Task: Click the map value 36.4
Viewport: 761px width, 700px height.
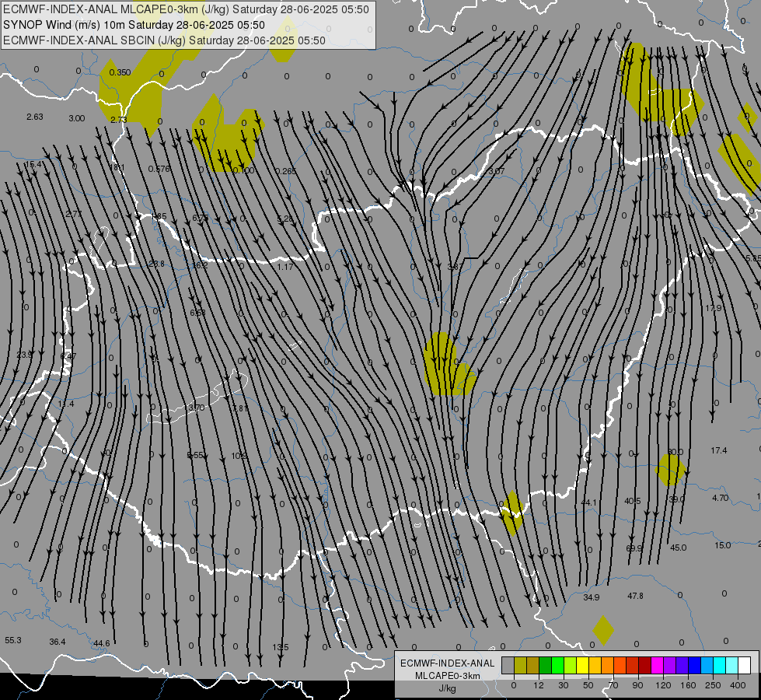Action: tap(58, 642)
